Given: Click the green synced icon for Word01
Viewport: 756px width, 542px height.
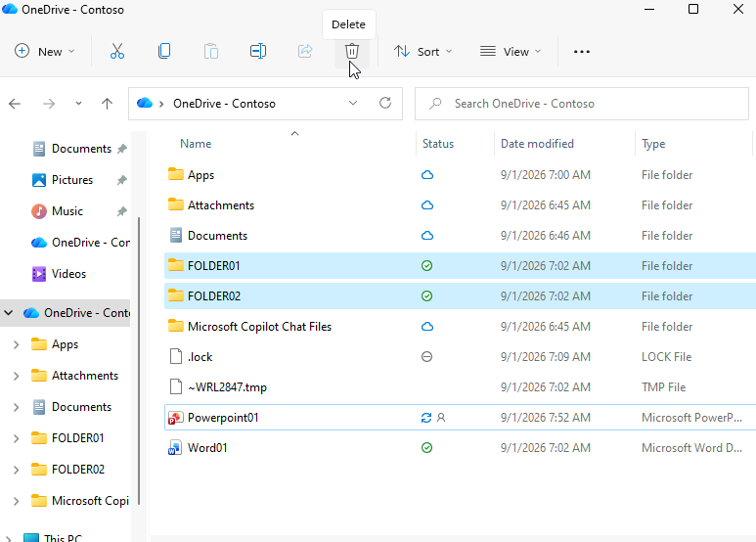Looking at the screenshot, I should 426,448.
